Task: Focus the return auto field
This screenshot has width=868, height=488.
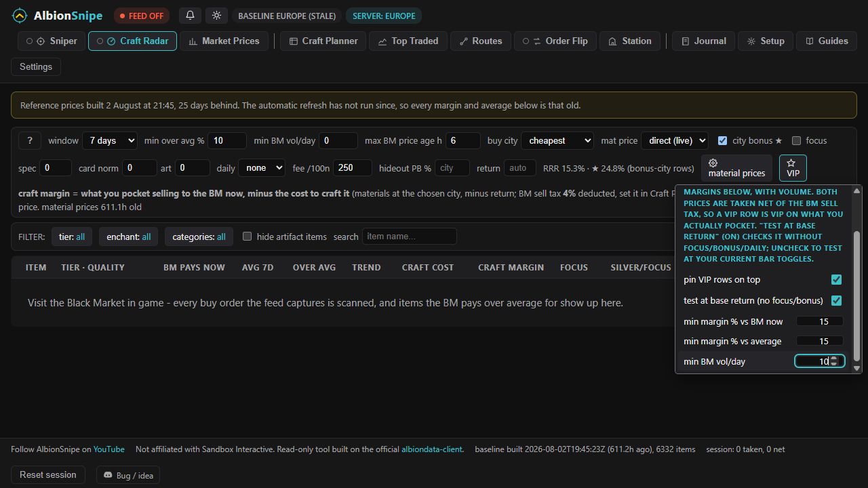Action: 520,167
